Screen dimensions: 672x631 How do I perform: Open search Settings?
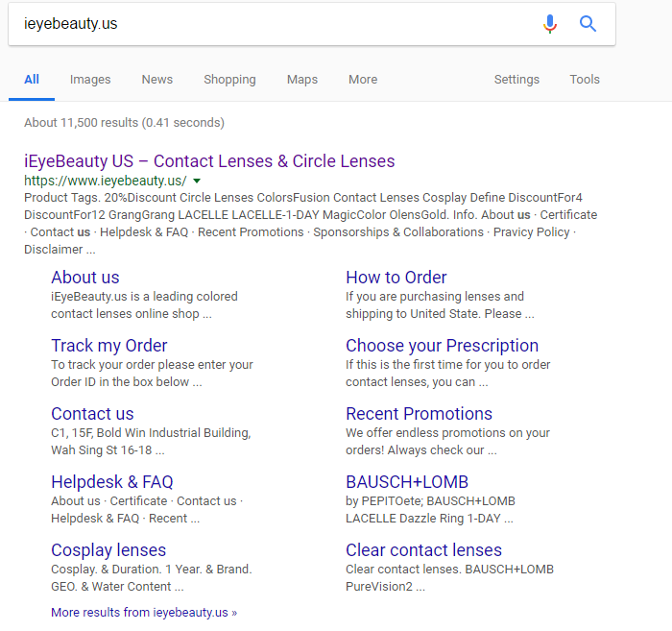click(516, 80)
